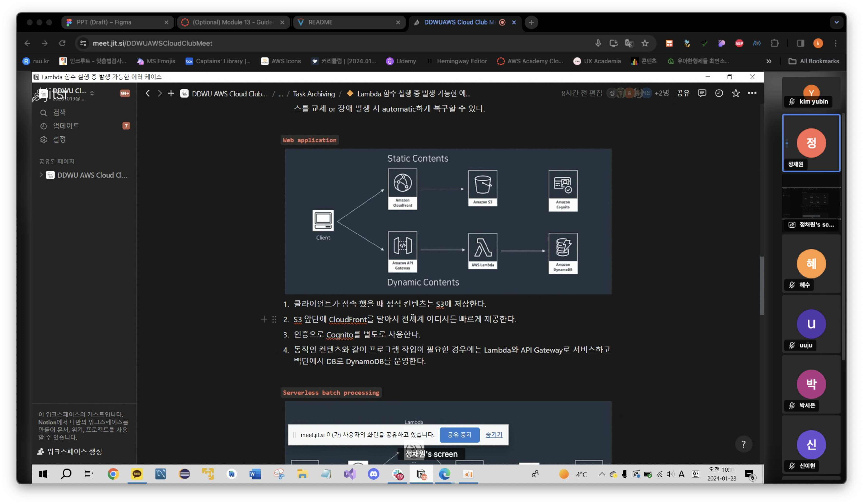Open the Adblock Plus extension
The image size is (863, 504).
click(739, 43)
